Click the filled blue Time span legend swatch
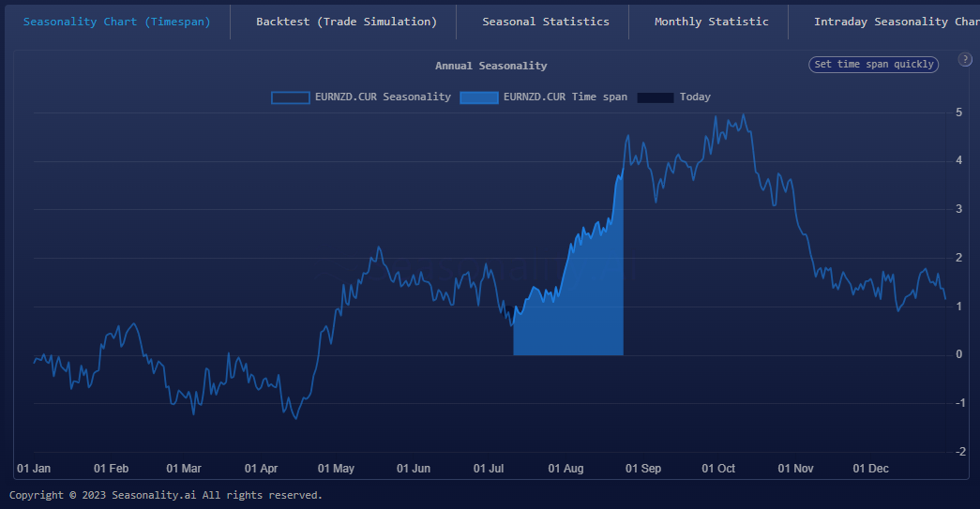The height and width of the screenshot is (509, 980). [x=478, y=97]
